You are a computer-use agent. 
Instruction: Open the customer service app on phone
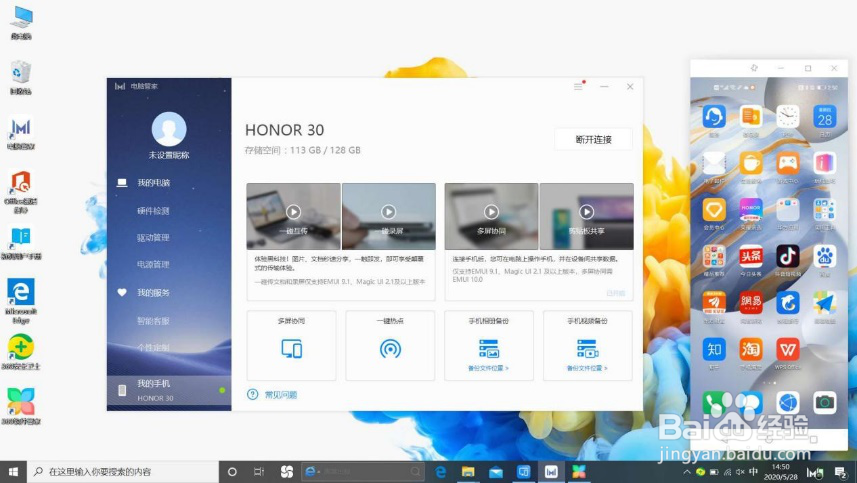click(x=714, y=116)
